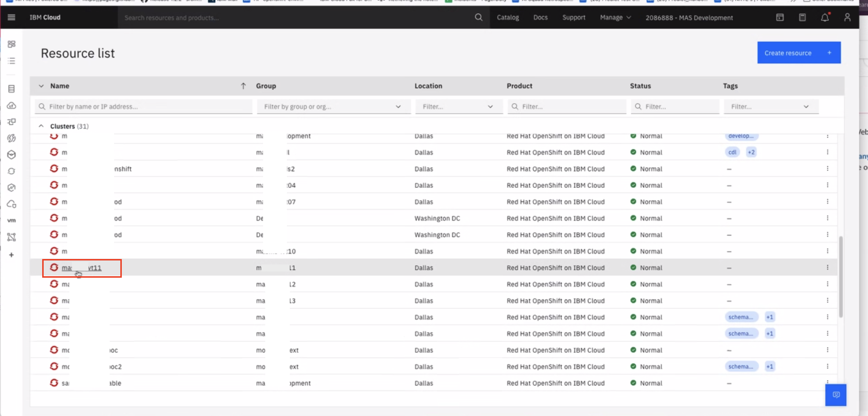The height and width of the screenshot is (416, 868).
Task: Click OpenShift icon of the vt11 cluster
Action: 54,267
